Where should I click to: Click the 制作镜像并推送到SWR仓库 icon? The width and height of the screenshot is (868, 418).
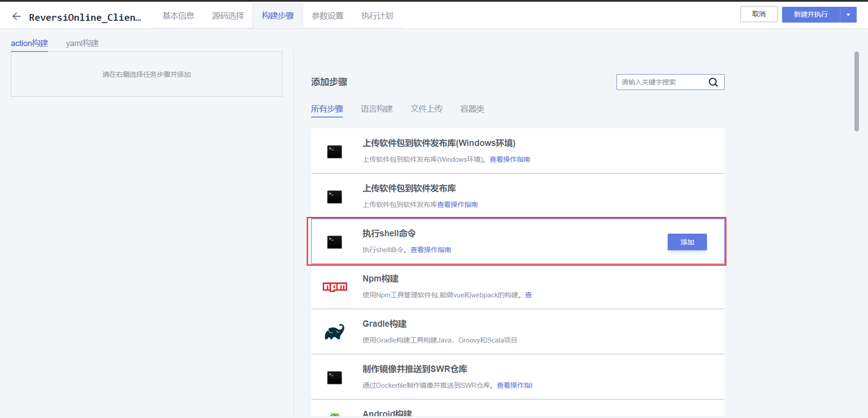click(x=334, y=377)
